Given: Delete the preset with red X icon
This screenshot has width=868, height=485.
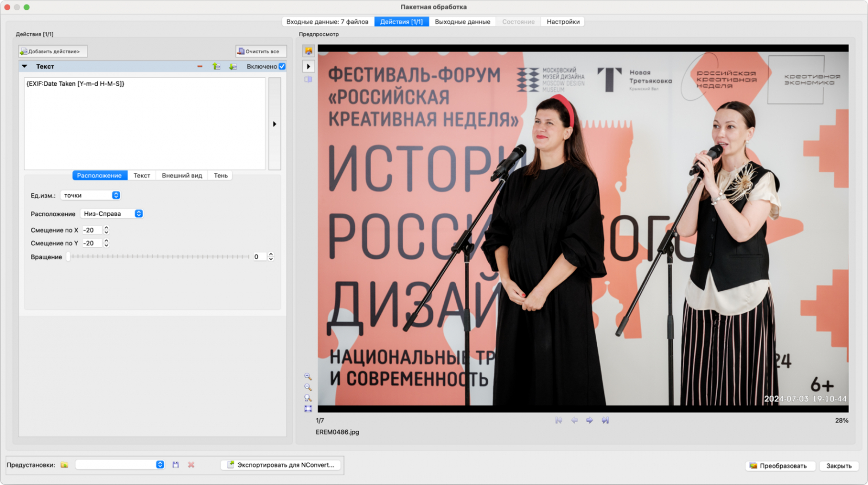Looking at the screenshot, I should 191,465.
